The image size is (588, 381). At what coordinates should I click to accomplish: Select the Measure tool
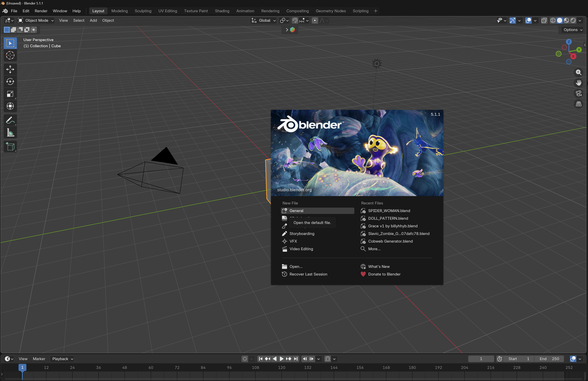tap(10, 133)
